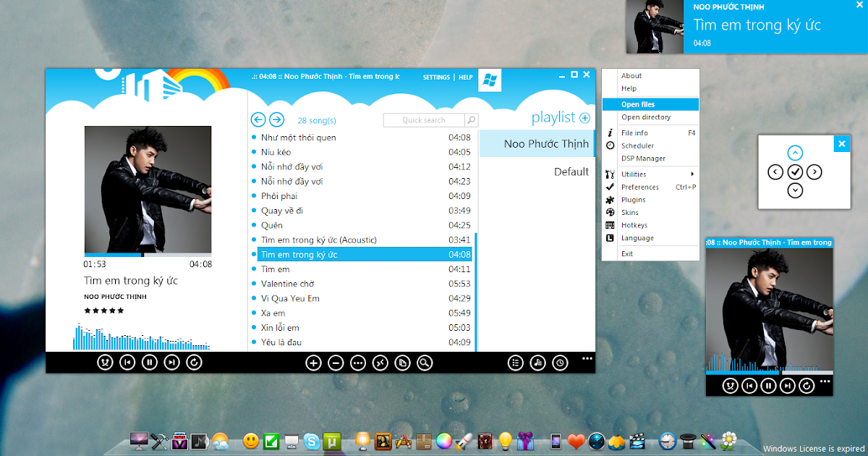
Task: Add a new playlist with plus icon
Action: point(584,118)
